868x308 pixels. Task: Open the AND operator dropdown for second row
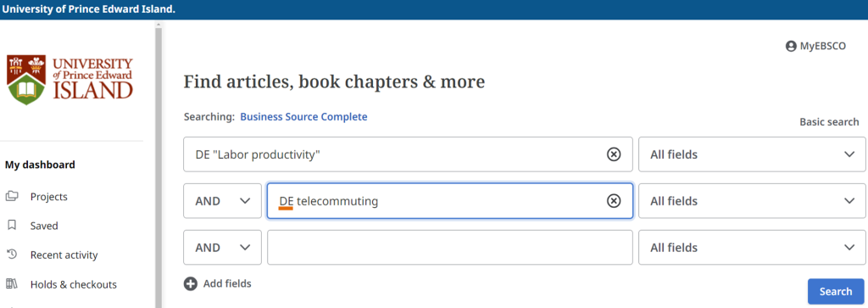pos(223,201)
